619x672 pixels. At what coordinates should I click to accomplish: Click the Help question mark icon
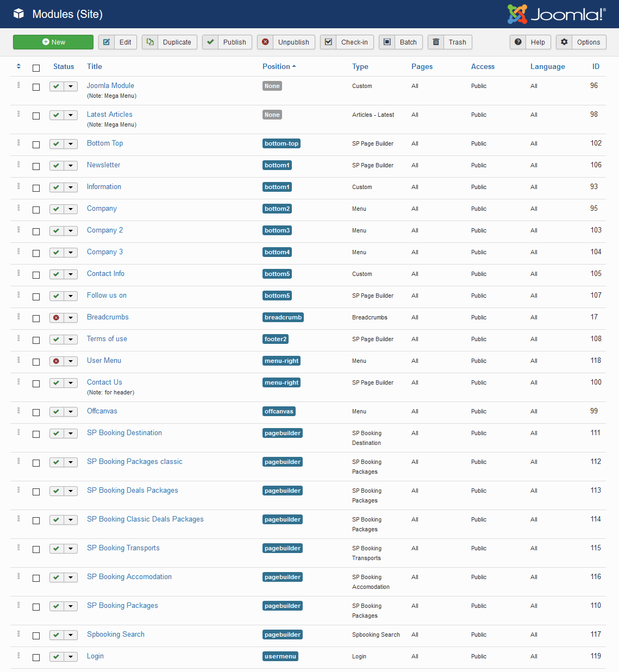pyautogui.click(x=518, y=42)
